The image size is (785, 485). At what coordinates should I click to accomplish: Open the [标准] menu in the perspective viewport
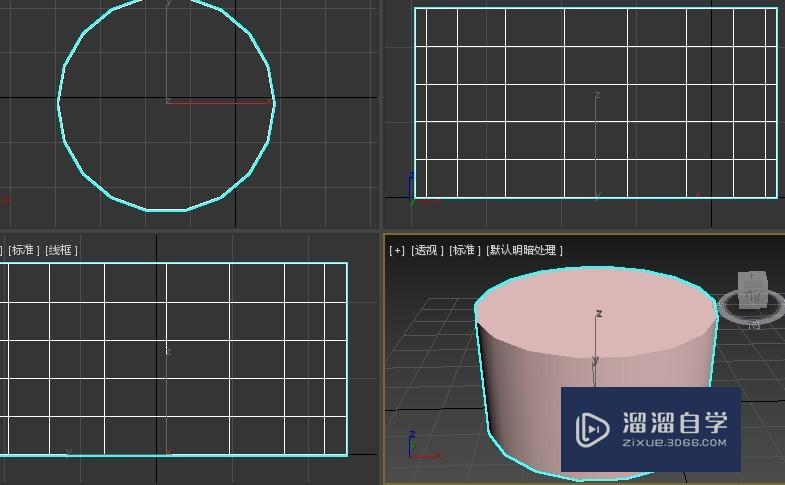465,250
